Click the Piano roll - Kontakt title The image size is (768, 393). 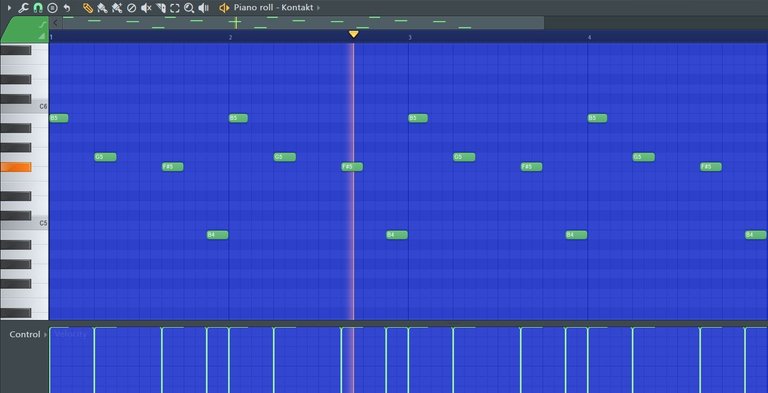(x=273, y=8)
